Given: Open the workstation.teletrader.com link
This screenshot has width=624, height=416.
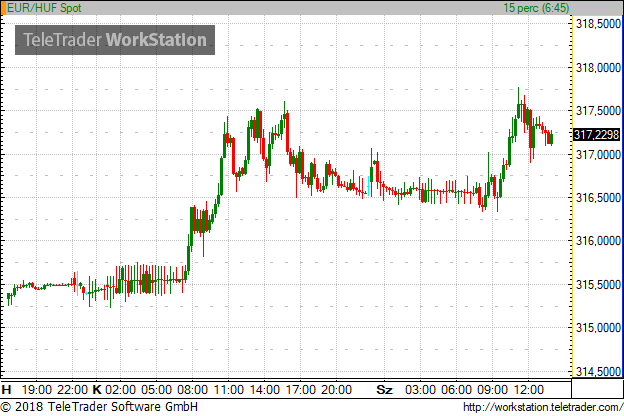Looking at the screenshot, I should click(x=543, y=407).
